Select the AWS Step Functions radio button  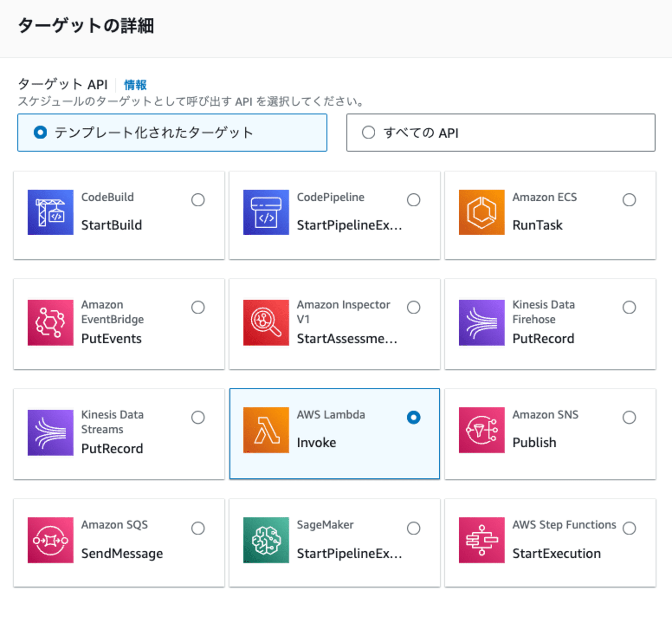pyautogui.click(x=629, y=528)
